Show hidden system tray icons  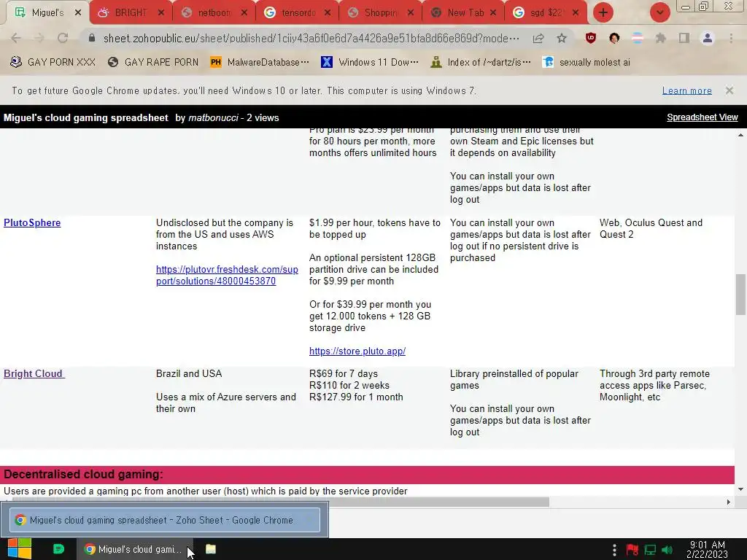click(x=614, y=550)
